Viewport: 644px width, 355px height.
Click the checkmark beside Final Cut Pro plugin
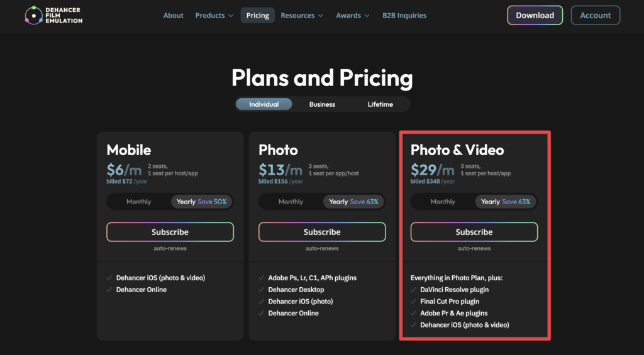pyautogui.click(x=414, y=302)
